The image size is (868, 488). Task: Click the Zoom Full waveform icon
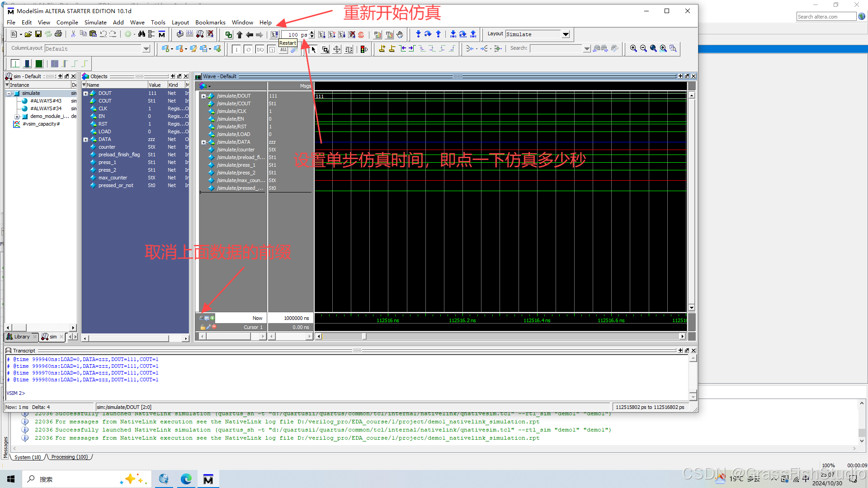653,48
